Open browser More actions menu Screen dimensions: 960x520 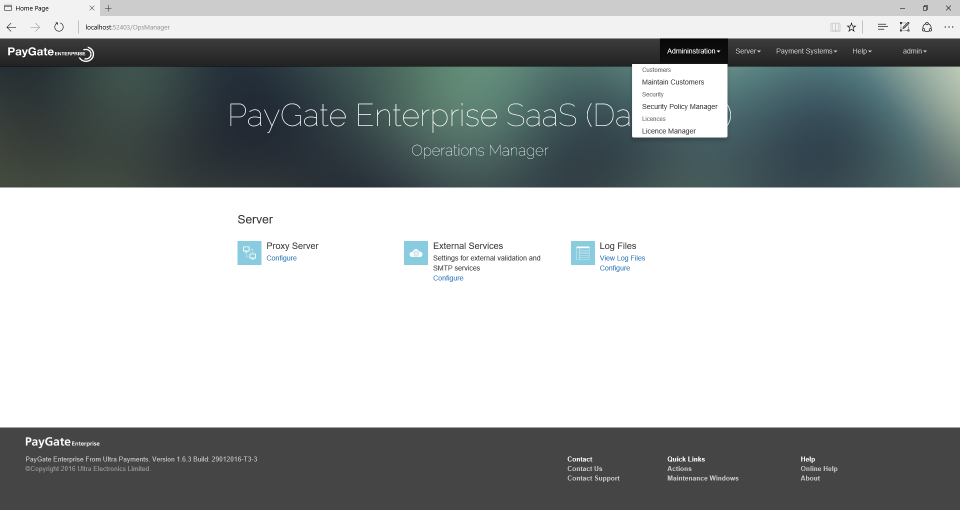click(x=948, y=27)
